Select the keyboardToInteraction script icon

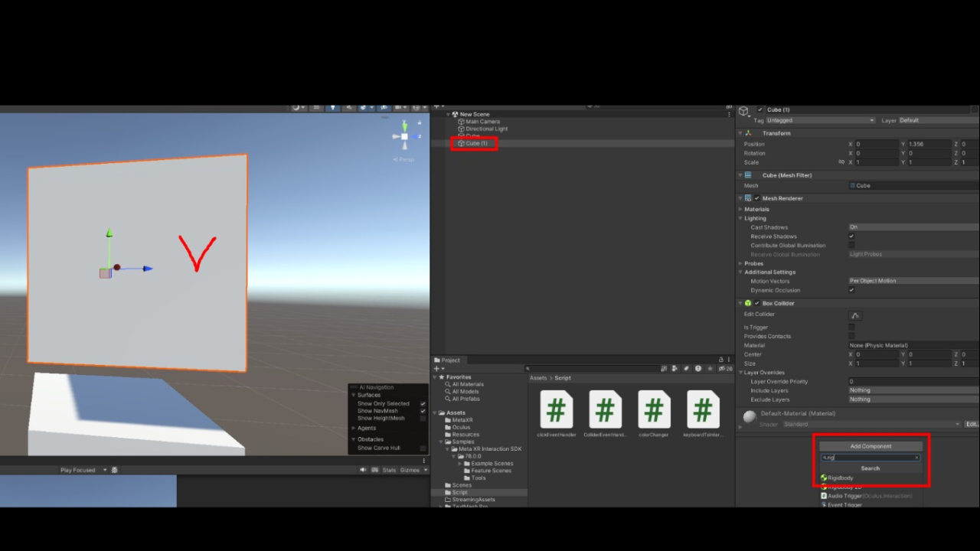pos(702,410)
